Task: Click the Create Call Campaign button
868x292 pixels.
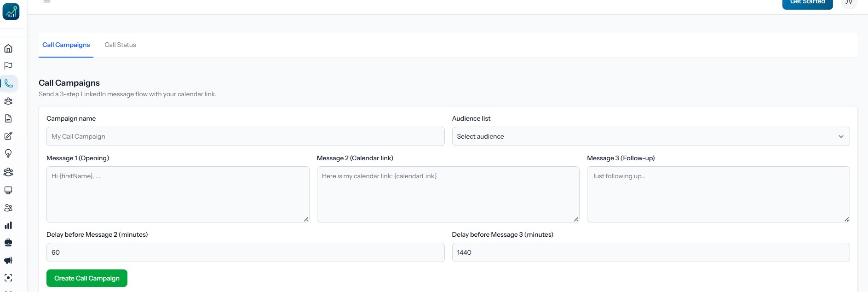Action: (87, 278)
